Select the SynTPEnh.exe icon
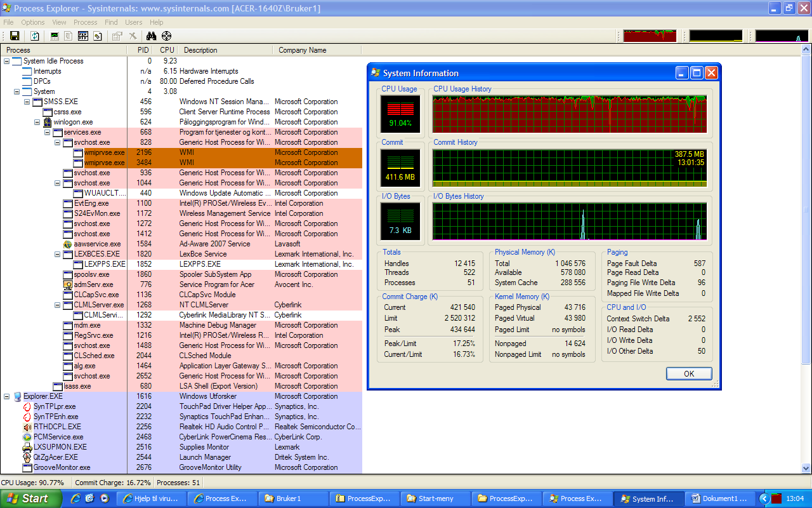This screenshot has width=812, height=508. pos(27,417)
